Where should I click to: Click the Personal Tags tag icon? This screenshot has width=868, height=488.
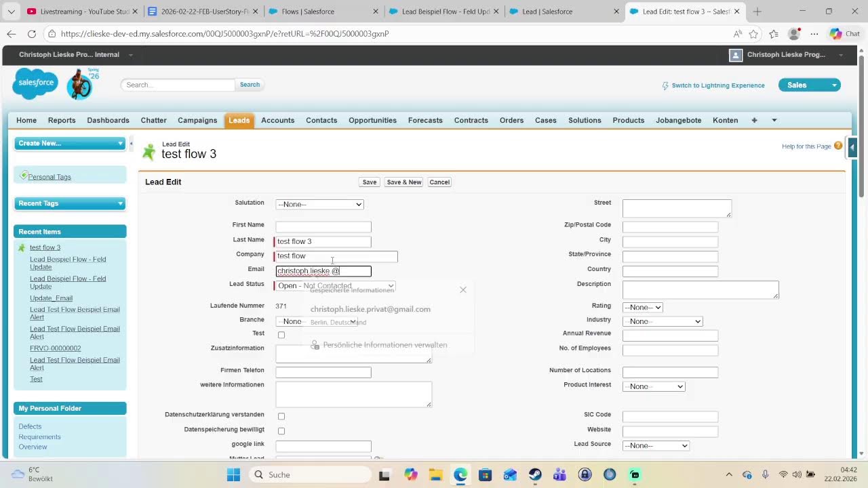tap(24, 176)
